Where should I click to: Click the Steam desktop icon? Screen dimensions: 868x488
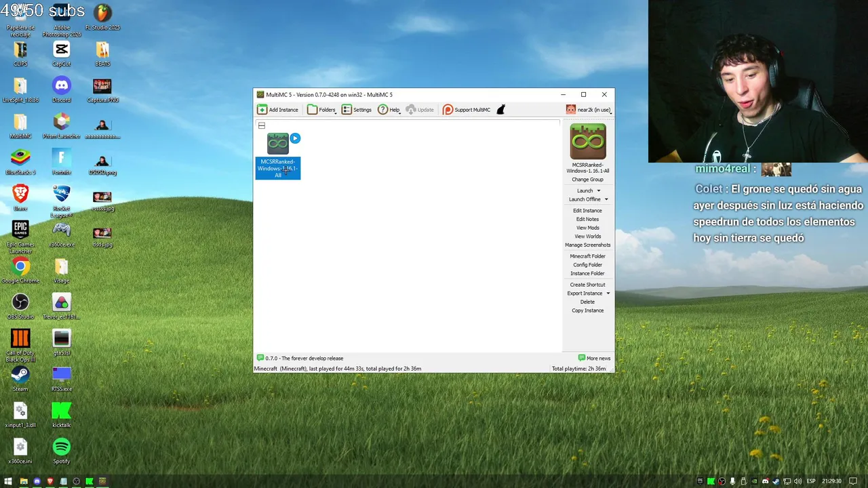point(20,379)
